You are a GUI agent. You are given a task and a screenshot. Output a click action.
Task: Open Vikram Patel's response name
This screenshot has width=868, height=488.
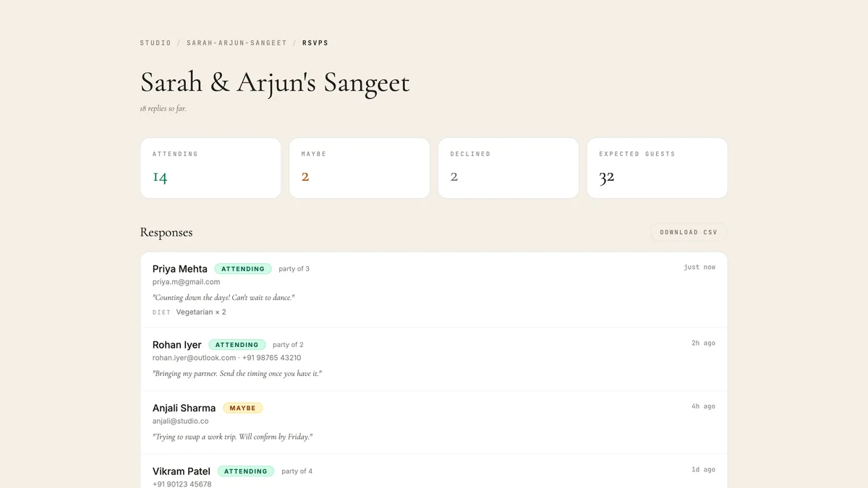(182, 471)
